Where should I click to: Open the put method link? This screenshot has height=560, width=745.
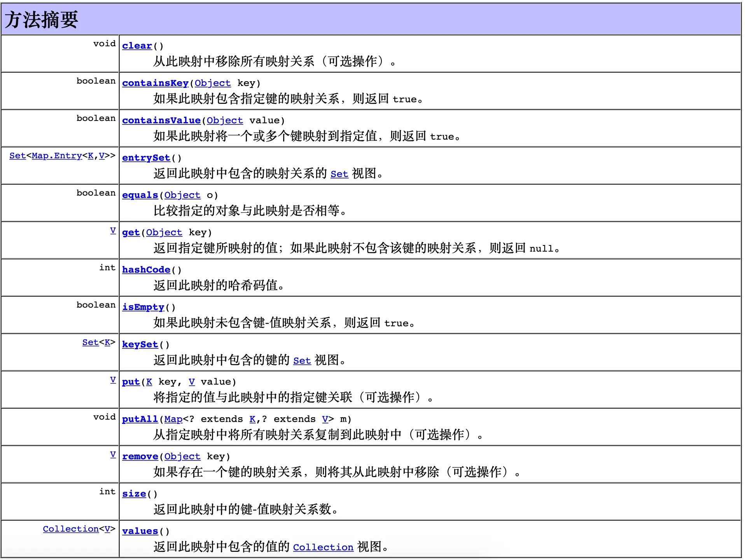point(131,382)
